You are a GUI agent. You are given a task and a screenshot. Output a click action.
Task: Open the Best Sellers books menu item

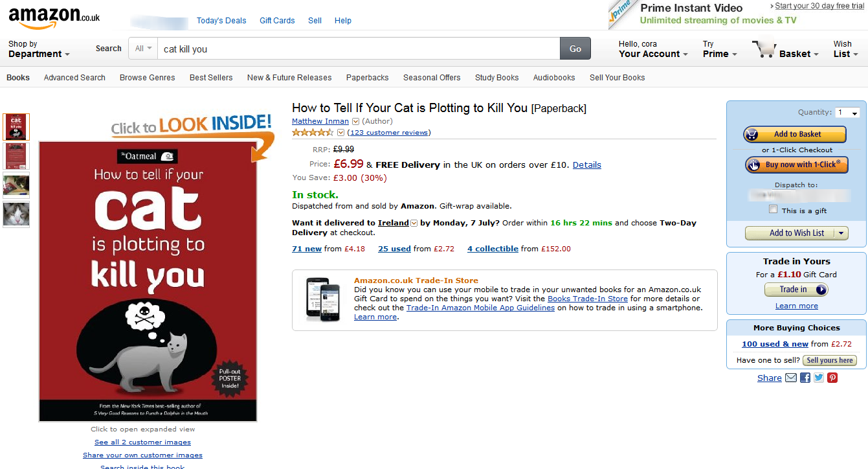click(x=211, y=78)
